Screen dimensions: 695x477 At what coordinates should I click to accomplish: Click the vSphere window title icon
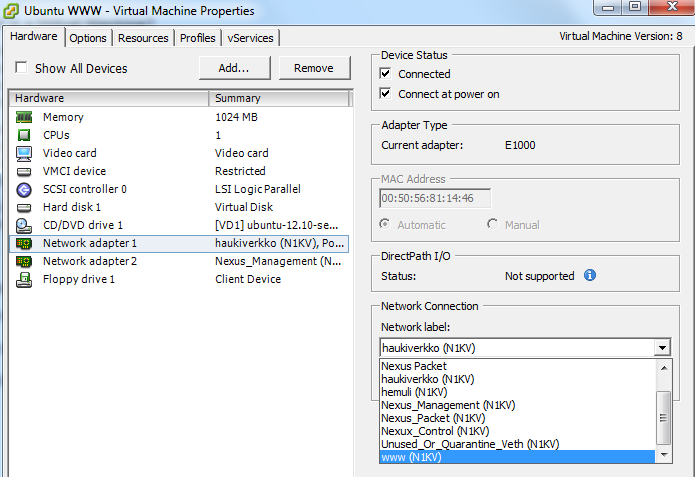pyautogui.click(x=11, y=11)
